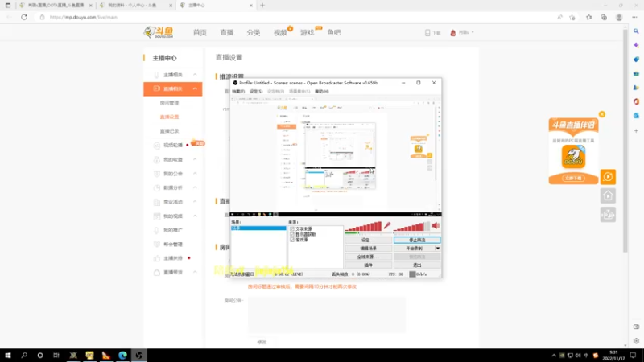Click the 退出 button in OBS

417,265
